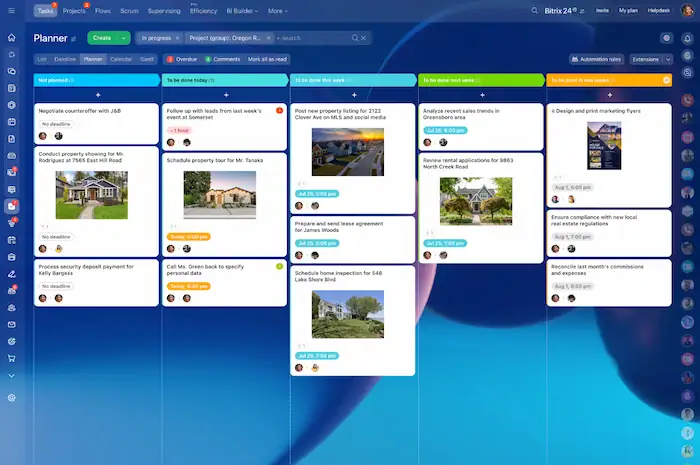The image size is (700, 465).
Task: Open the mail icon in left sidebar
Action: [x=12, y=324]
